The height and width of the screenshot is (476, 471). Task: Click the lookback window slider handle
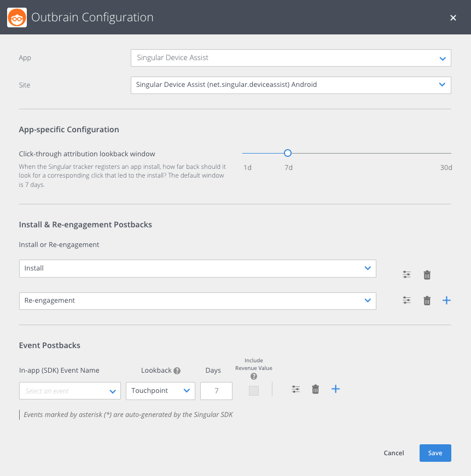(x=287, y=153)
